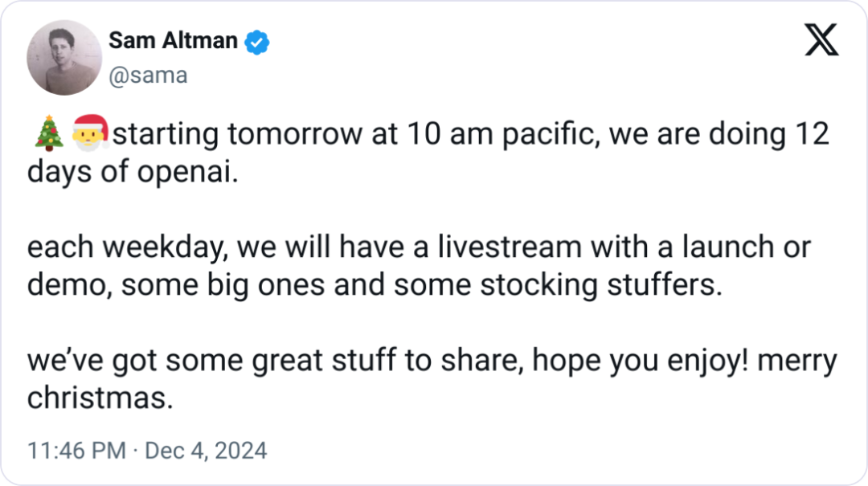The height and width of the screenshot is (486, 868).
Task: Click the "Sam Altman" display name
Action: [x=173, y=40]
